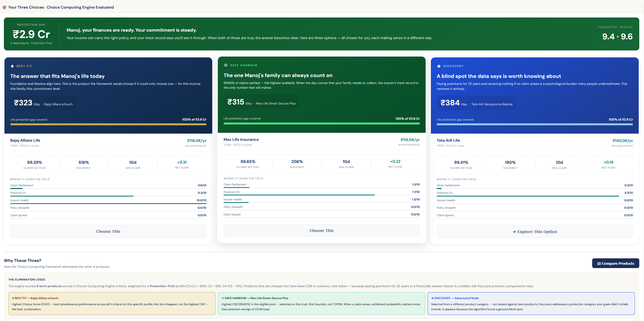The width and height of the screenshot is (644, 321).
Task: Click the Tata AIA Life insurer name
Action: pos(448,140)
